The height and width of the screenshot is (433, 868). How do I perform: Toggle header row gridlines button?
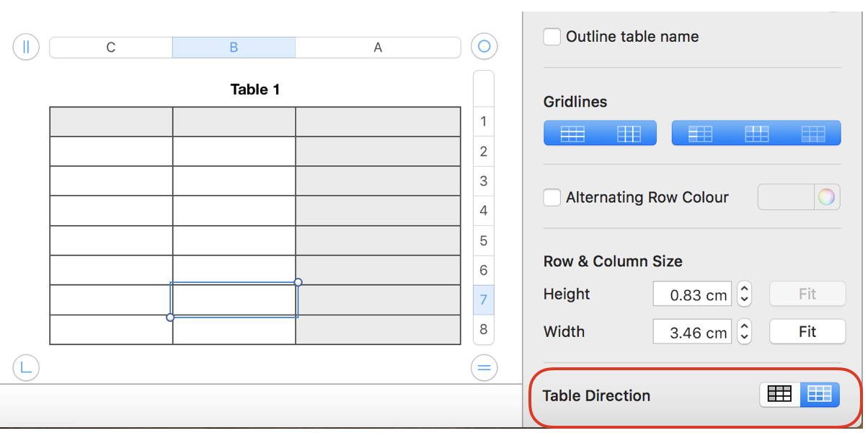click(x=756, y=134)
